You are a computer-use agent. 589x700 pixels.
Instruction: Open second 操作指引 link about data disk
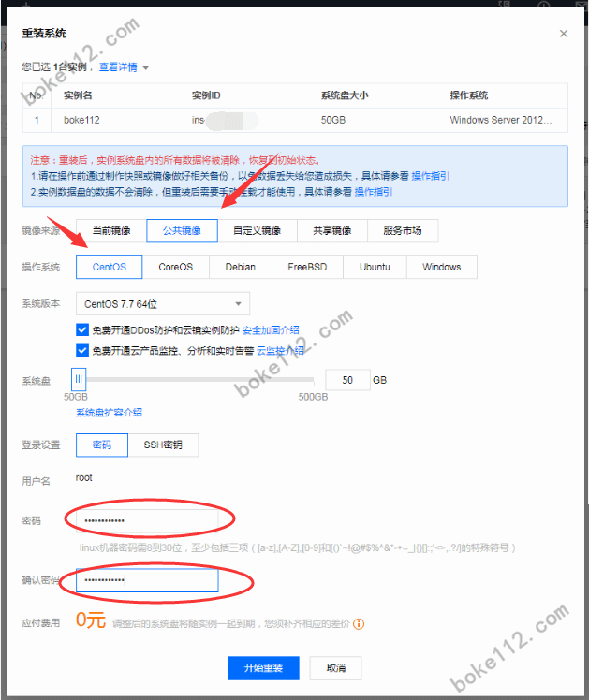coord(374,192)
